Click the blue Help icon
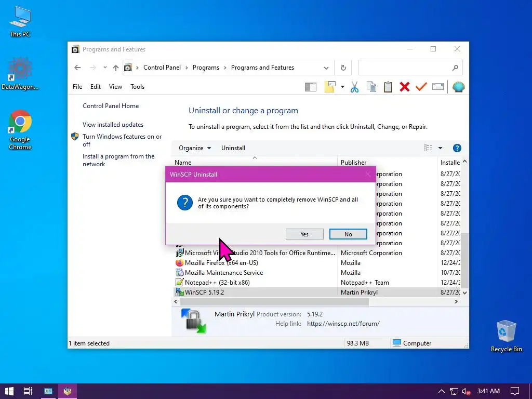The image size is (532, 399). [x=457, y=148]
